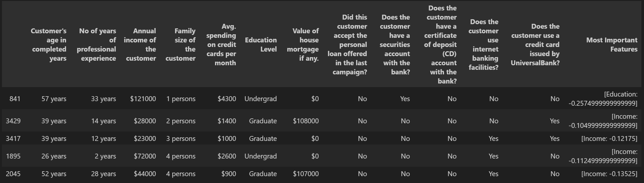Viewport: 644px width, 183px height.
Task: Select the "Customer's age in completed years" header
Action: coord(49,45)
